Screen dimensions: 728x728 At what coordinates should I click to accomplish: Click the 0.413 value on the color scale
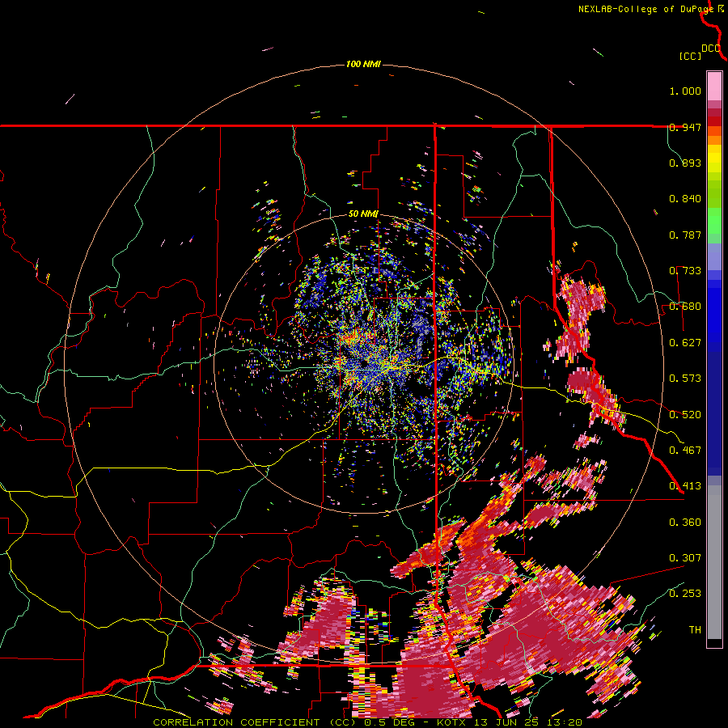[685, 486]
